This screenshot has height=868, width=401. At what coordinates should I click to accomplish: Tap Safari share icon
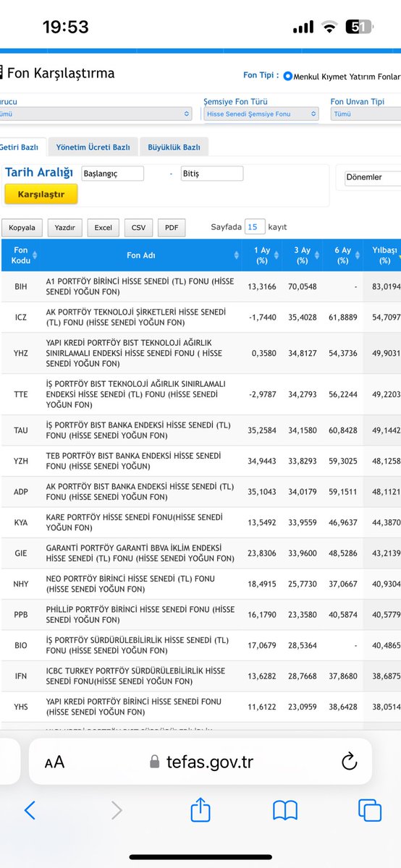coord(200,809)
